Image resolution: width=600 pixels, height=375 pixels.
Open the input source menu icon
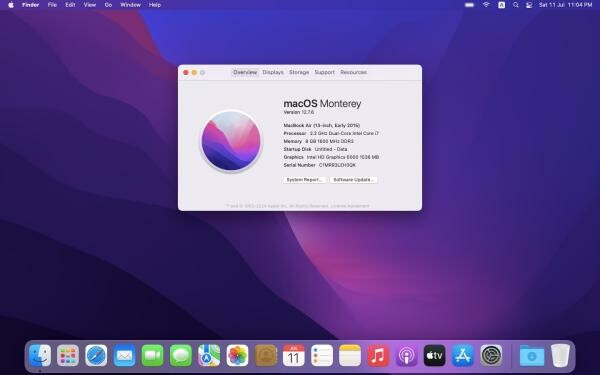coord(501,5)
